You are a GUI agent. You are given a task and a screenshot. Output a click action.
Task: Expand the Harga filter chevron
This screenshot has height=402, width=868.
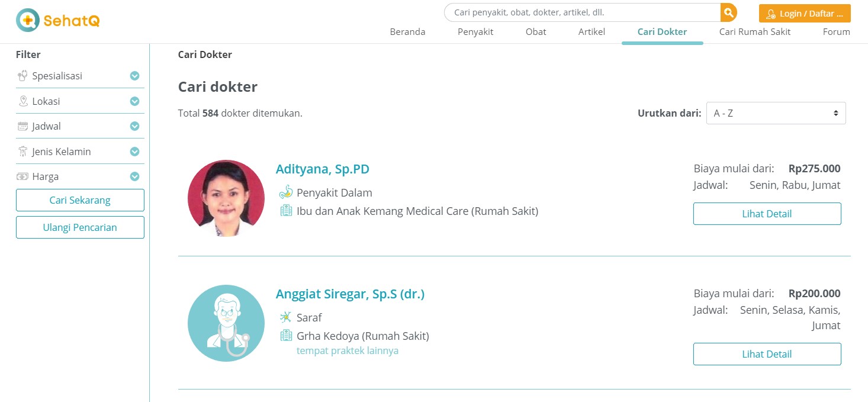click(x=134, y=176)
